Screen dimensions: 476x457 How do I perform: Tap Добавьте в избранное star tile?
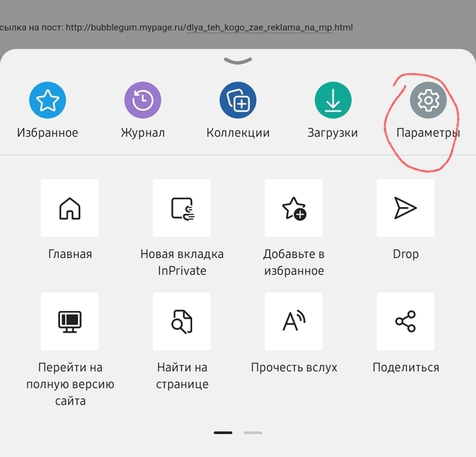click(x=294, y=208)
